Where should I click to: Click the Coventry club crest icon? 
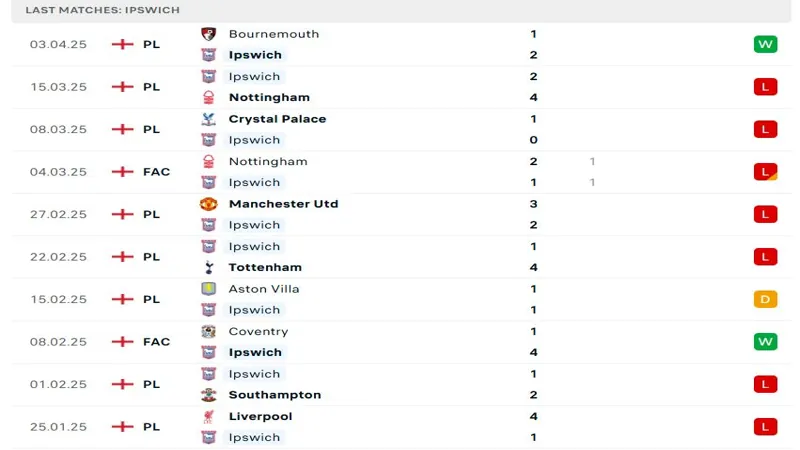(x=208, y=332)
